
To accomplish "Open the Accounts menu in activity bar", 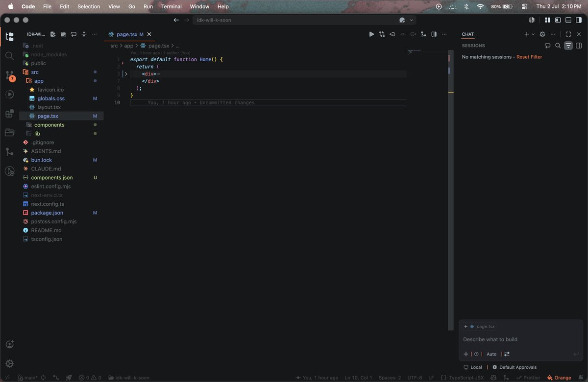I will [9, 345].
